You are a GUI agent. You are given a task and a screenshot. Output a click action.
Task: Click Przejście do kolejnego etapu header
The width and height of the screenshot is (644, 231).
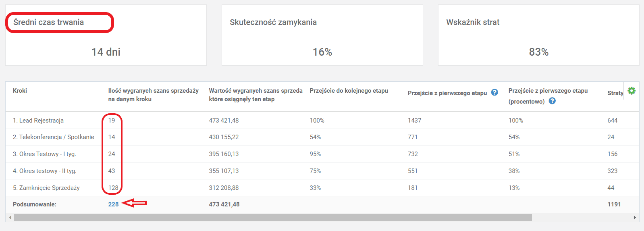(x=349, y=91)
